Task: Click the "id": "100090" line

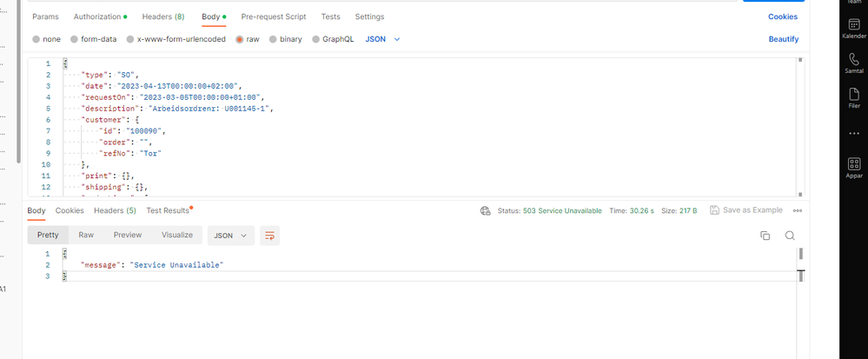Action: [132, 130]
